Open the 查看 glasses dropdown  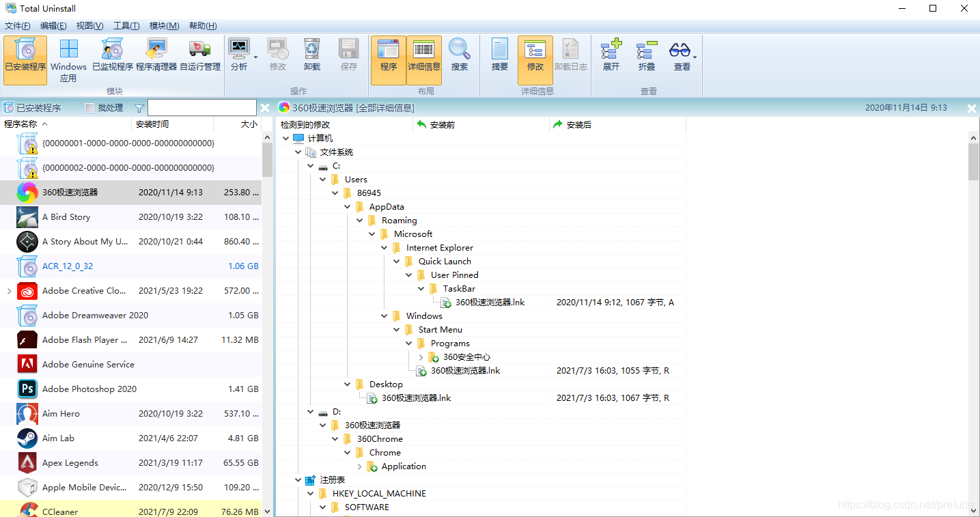click(682, 55)
